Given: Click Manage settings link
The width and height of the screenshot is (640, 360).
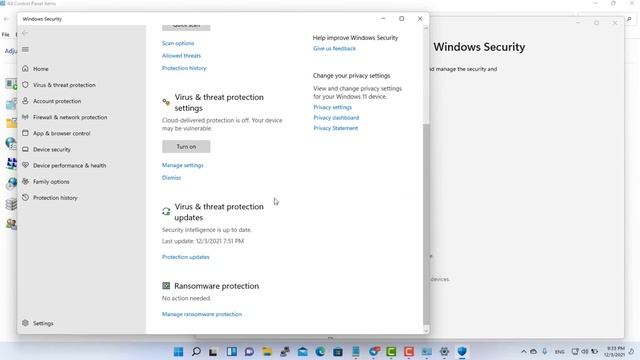Looking at the screenshot, I should click(182, 165).
